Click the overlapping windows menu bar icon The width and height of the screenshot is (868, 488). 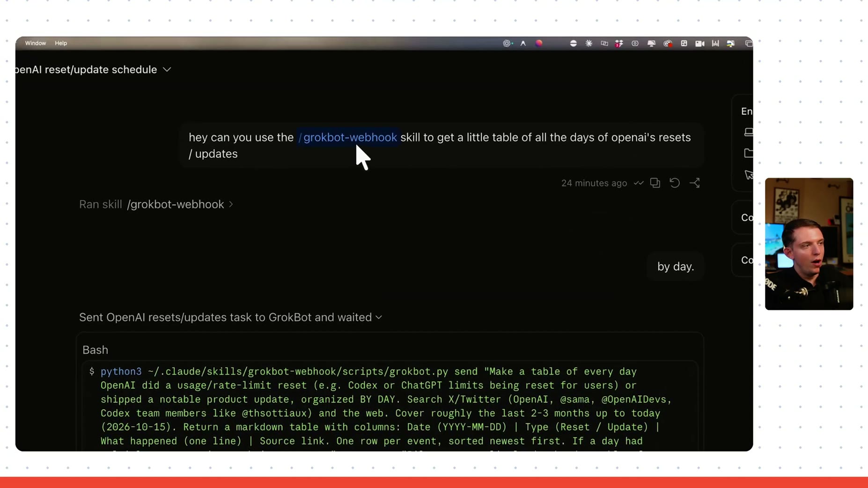point(749,44)
